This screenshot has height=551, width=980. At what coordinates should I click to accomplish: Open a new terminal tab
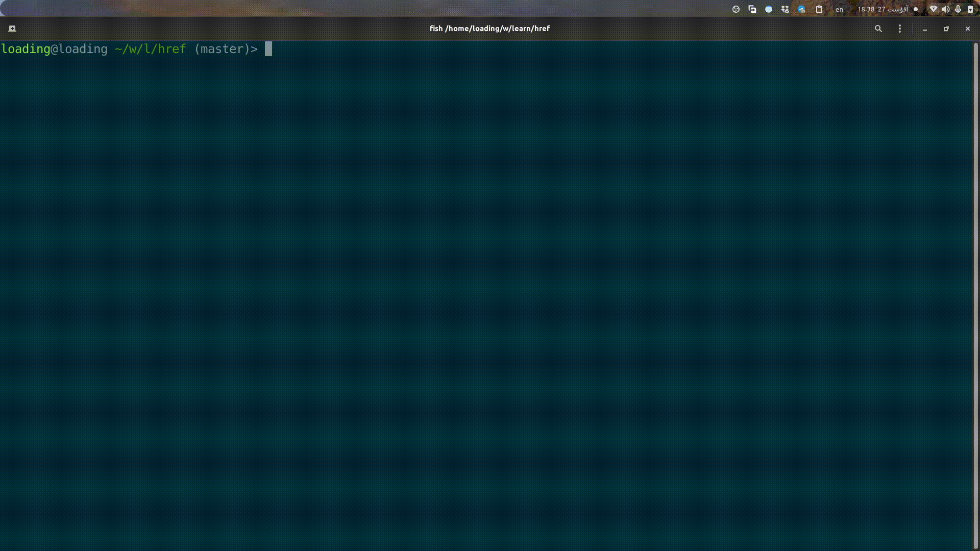coord(12,29)
